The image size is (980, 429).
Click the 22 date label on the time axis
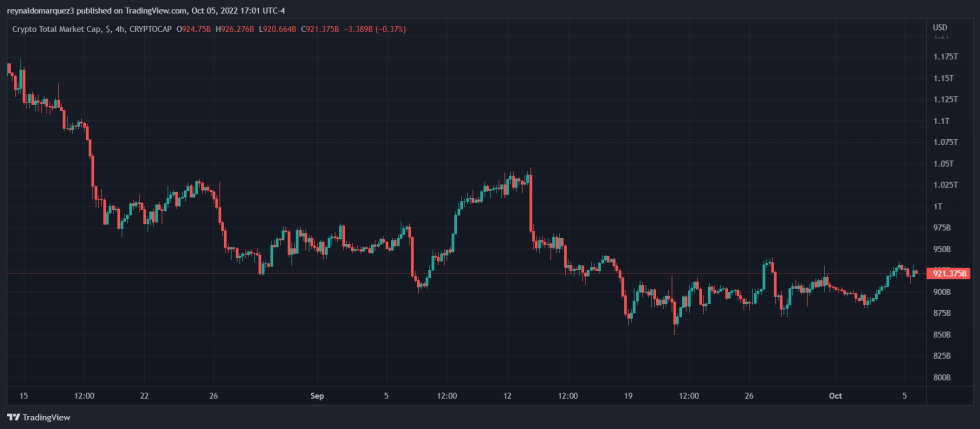144,396
